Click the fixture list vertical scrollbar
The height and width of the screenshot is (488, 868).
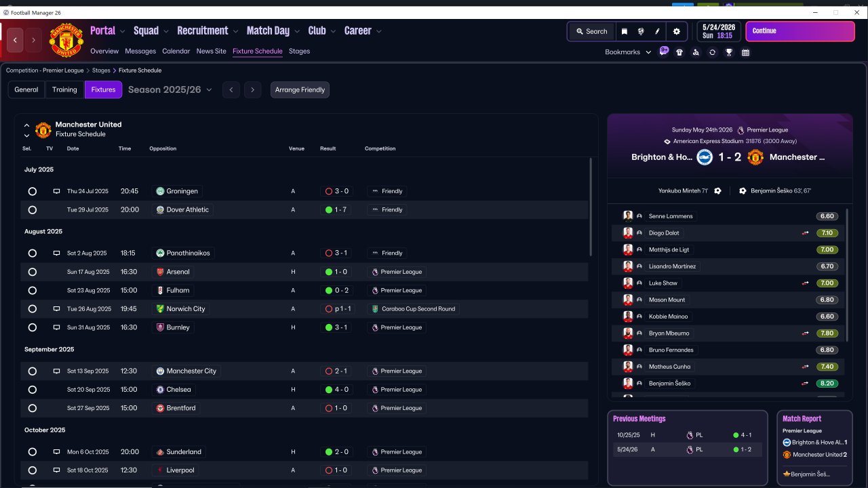click(x=591, y=207)
